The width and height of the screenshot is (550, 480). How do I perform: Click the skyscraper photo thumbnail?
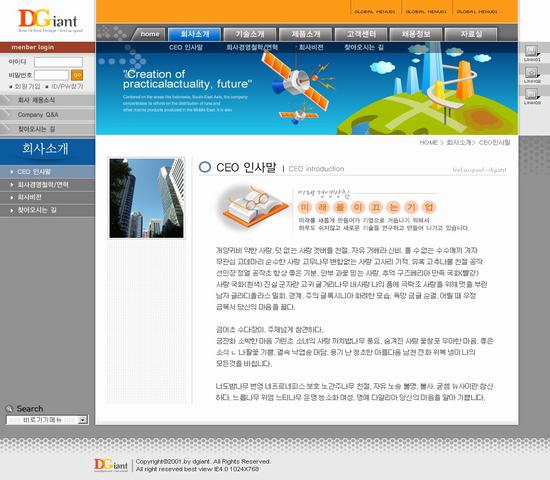146,198
